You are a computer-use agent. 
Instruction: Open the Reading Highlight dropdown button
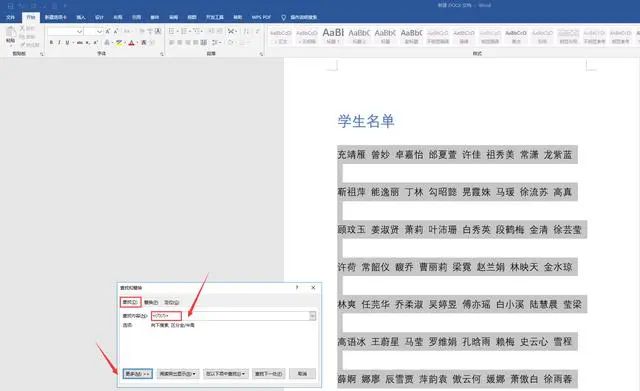(x=178, y=373)
